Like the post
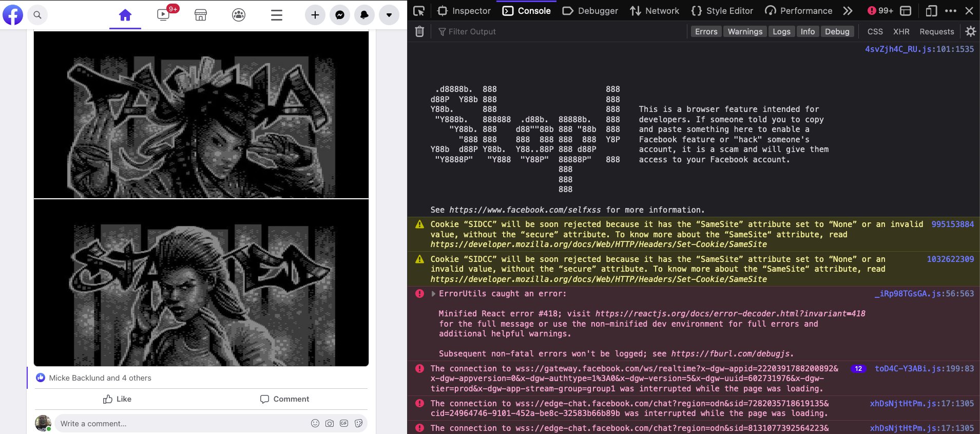The width and height of the screenshot is (980, 434). tap(118, 399)
